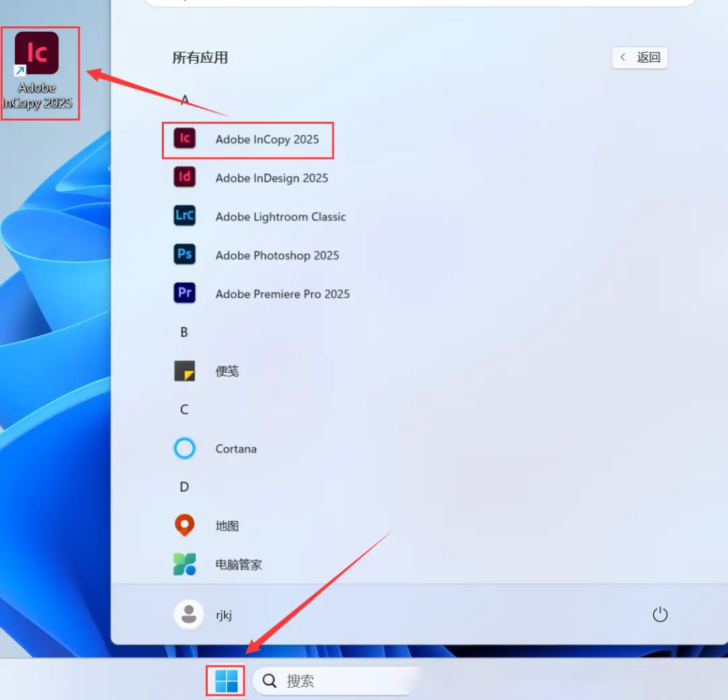Select the letter B section header
Screen dimensions: 728x700
pos(184,332)
